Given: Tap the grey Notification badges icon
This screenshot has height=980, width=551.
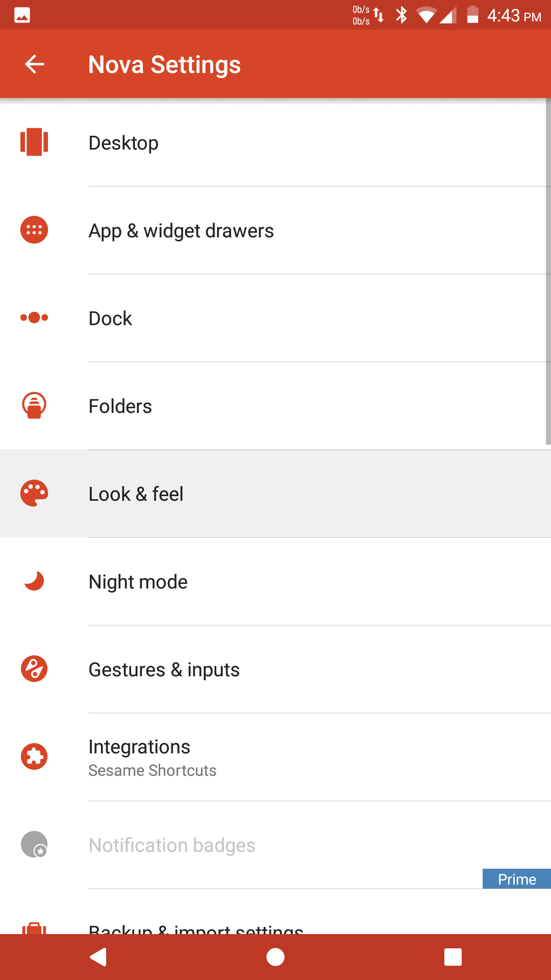Looking at the screenshot, I should [x=34, y=844].
